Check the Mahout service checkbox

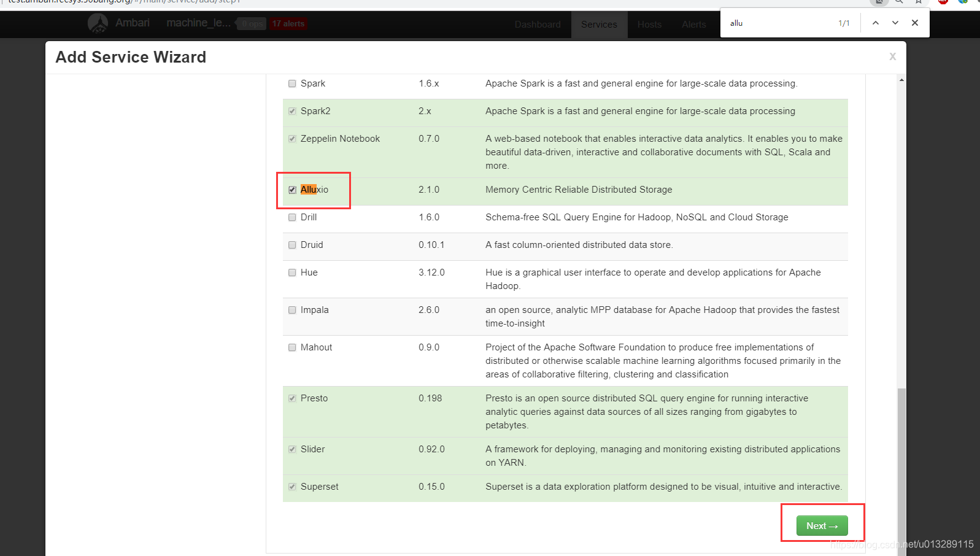click(x=292, y=347)
